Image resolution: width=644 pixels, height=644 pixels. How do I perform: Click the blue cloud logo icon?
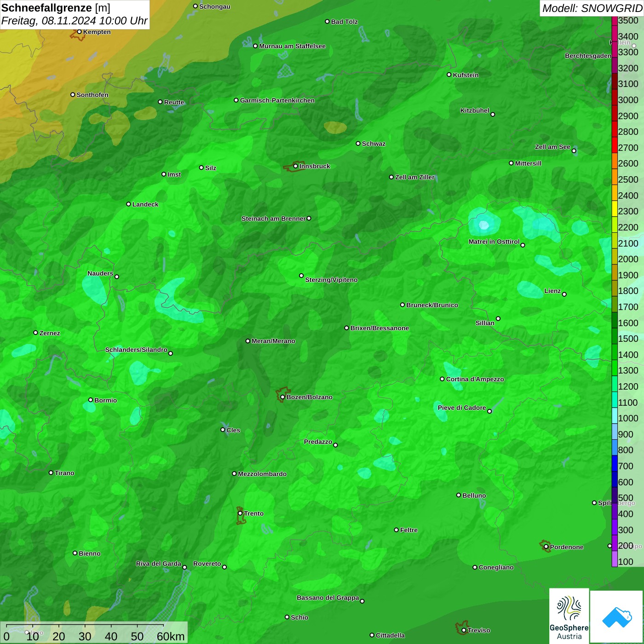[x=617, y=617]
